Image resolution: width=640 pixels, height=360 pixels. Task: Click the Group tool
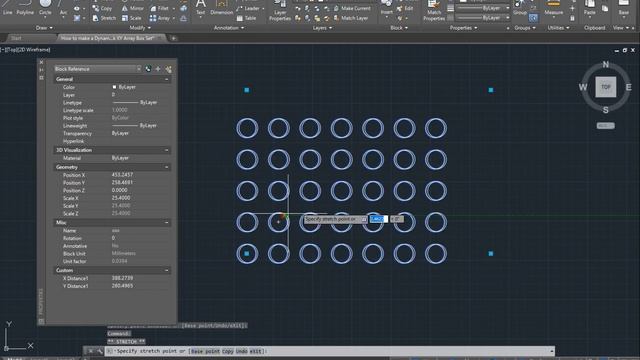click(520, 7)
